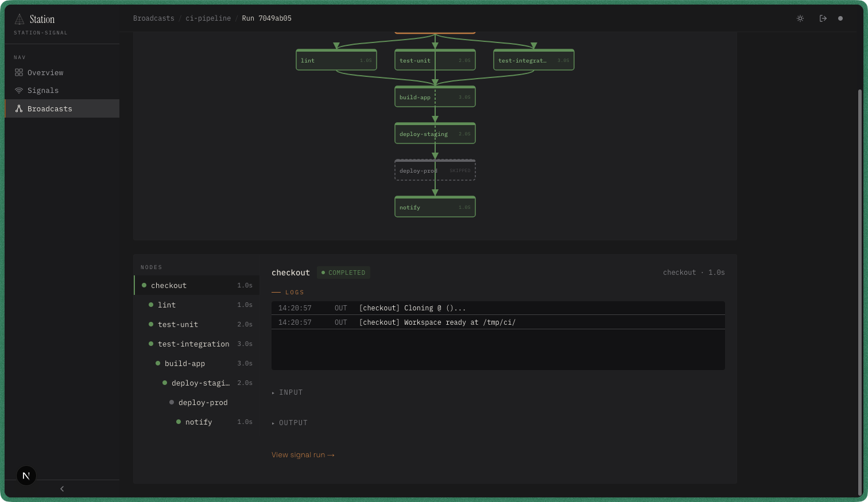Image resolution: width=868 pixels, height=502 pixels.
Task: Select the skipped deploy-prod node in the graph
Action: 435,170
